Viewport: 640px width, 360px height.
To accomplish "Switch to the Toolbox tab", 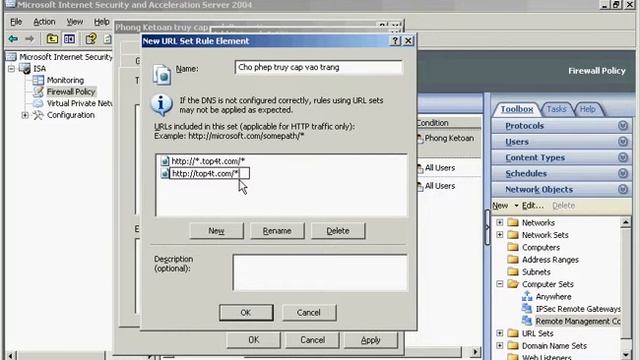I will (x=517, y=109).
